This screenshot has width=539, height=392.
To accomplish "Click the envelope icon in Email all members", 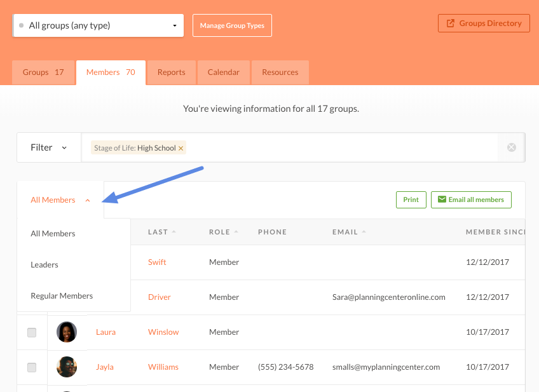I will pyautogui.click(x=442, y=199).
